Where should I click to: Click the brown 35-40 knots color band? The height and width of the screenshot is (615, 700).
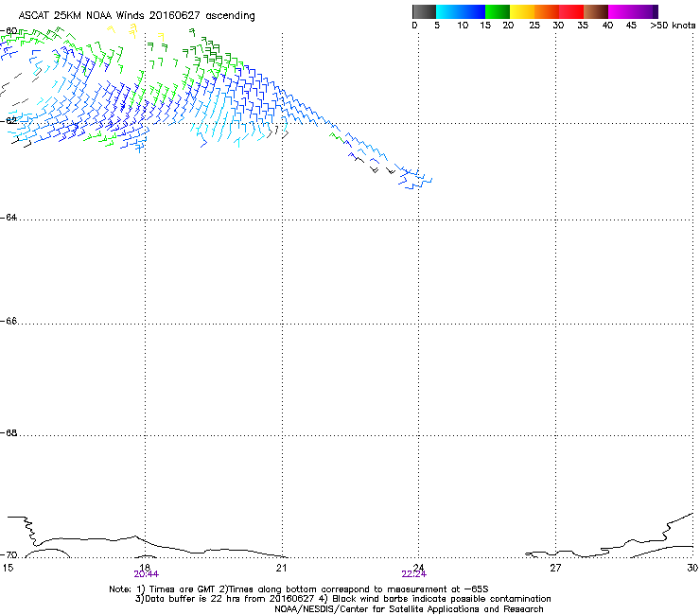(x=596, y=11)
